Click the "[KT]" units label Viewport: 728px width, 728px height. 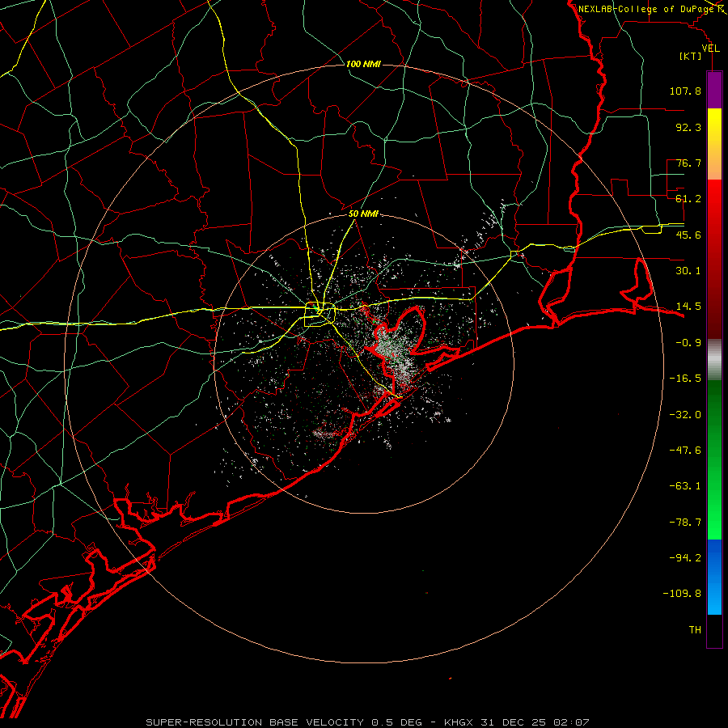tap(691, 56)
